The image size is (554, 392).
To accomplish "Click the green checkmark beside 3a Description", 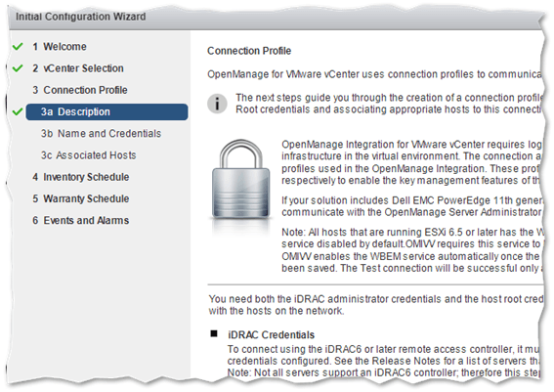I will click(18, 111).
